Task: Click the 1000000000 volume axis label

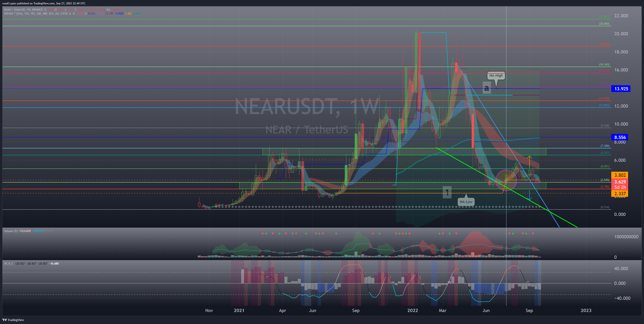Action: [626, 237]
